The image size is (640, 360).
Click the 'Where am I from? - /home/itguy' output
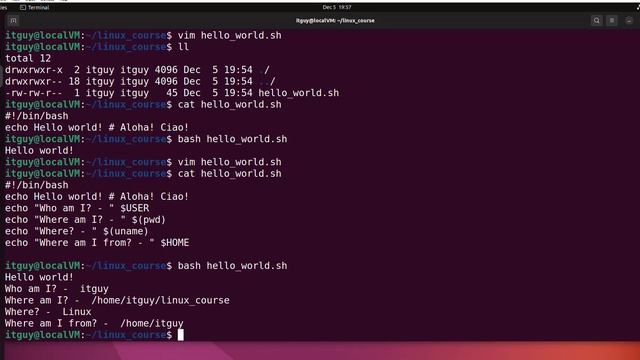click(94, 323)
